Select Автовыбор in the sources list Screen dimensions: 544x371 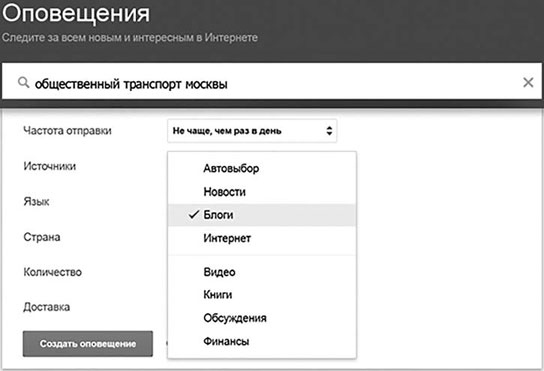point(262,169)
